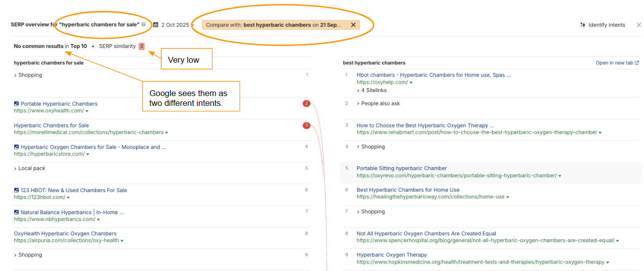Click the https://oxyhealth.com/ URL
644x271 pixels.
48,111
